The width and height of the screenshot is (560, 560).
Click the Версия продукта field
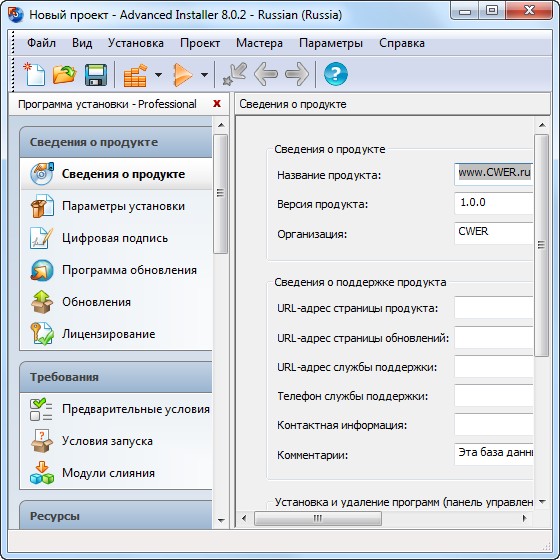pos(494,204)
